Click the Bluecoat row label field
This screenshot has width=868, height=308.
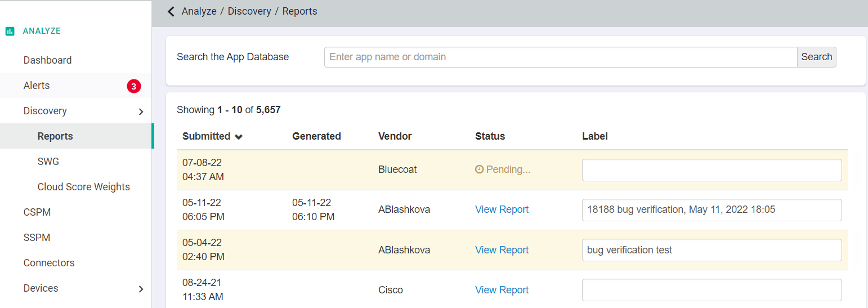pos(712,170)
